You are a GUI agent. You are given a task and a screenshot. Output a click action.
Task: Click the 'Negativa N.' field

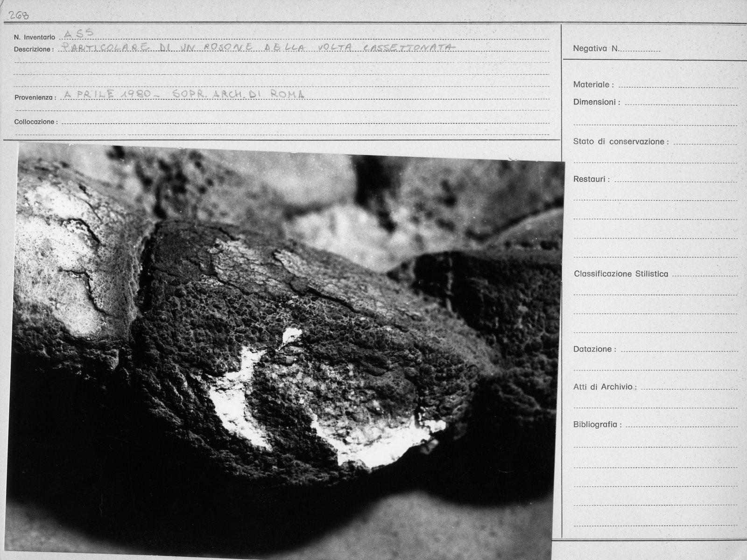616,48
